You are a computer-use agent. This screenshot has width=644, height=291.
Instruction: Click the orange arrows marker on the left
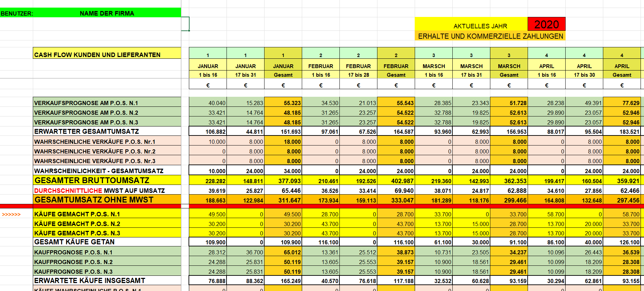pyautogui.click(x=11, y=214)
